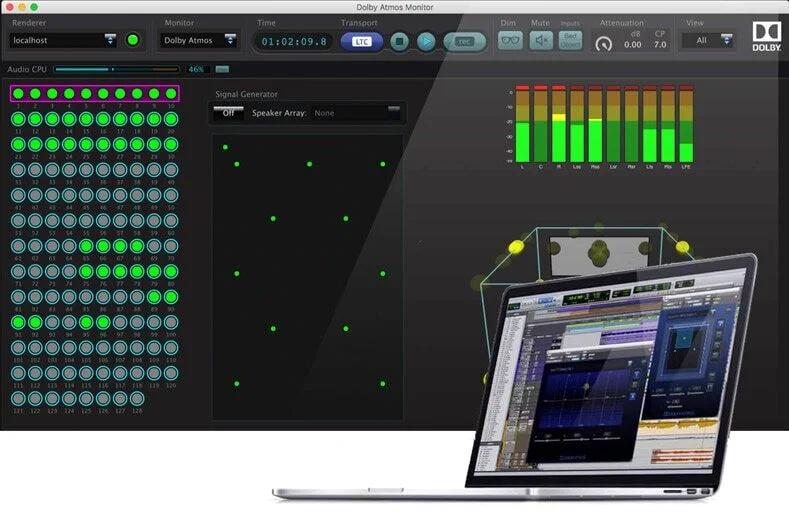Click the L channel level meter
This screenshot has height=515, width=789.
click(x=523, y=124)
